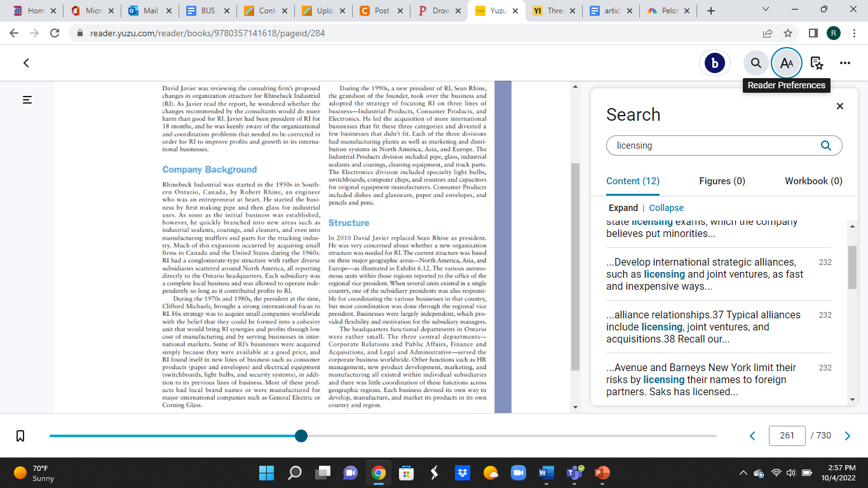
Task: Click the search results scroll down arrow
Action: 852,400
